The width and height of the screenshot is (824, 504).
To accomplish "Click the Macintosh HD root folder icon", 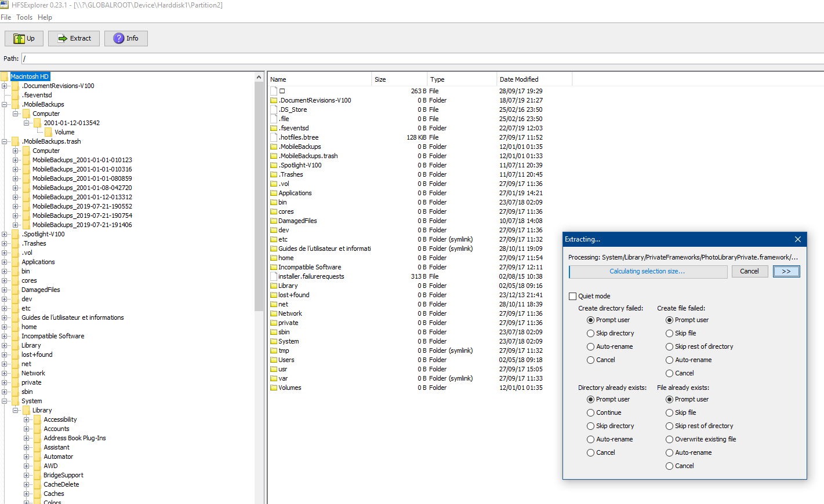I will (5, 76).
